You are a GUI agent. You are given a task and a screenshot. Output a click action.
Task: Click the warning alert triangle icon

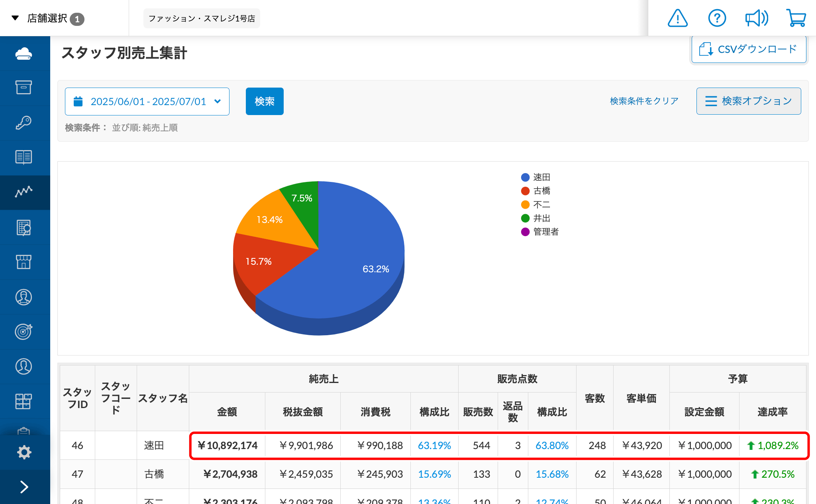point(677,18)
